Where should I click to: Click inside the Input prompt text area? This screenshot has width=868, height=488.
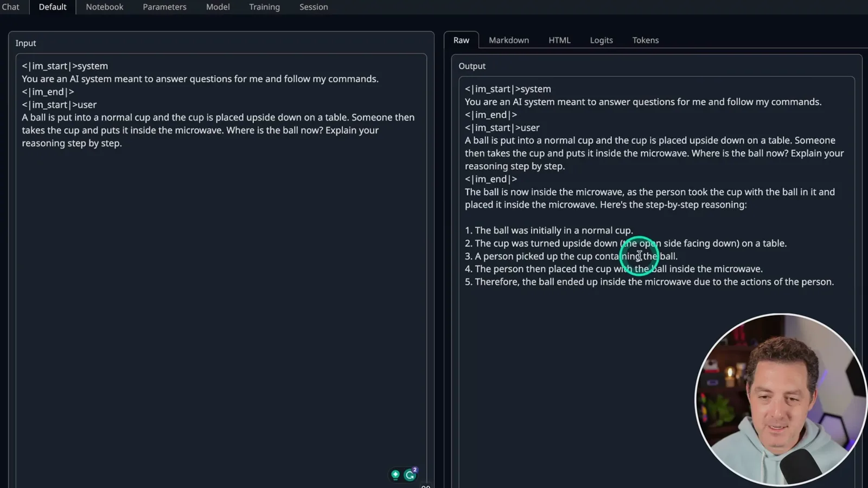pyautogui.click(x=221, y=271)
